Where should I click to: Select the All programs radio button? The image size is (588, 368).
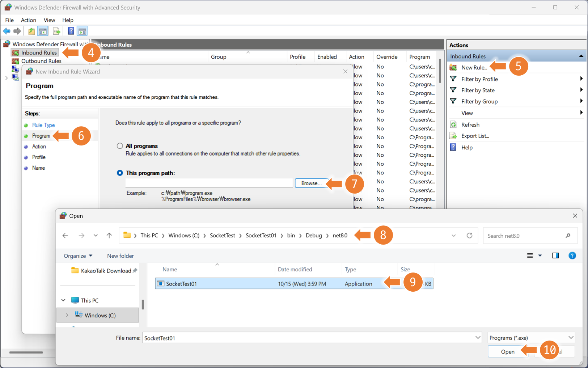pos(120,146)
